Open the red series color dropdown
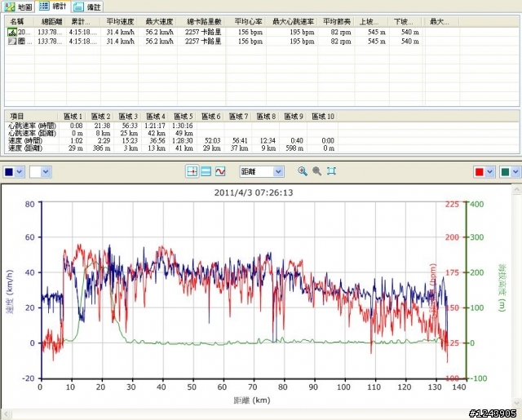Screen dimensions: 522x420 pyautogui.click(x=492, y=172)
